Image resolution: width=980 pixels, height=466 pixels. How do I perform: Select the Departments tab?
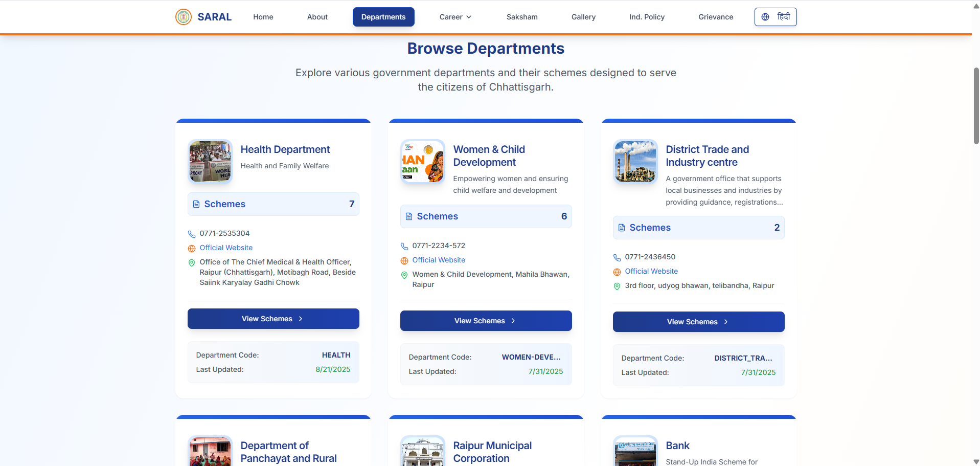383,17
